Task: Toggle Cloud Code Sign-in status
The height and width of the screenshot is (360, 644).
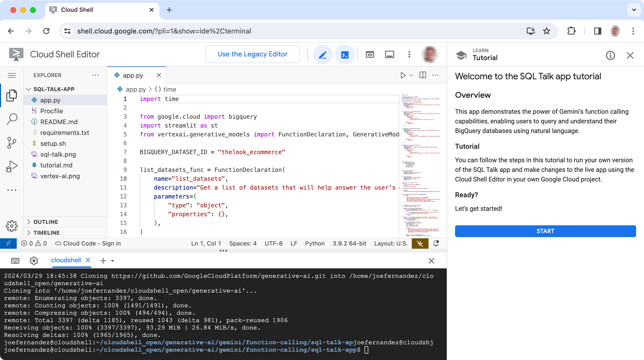Action: click(89, 243)
